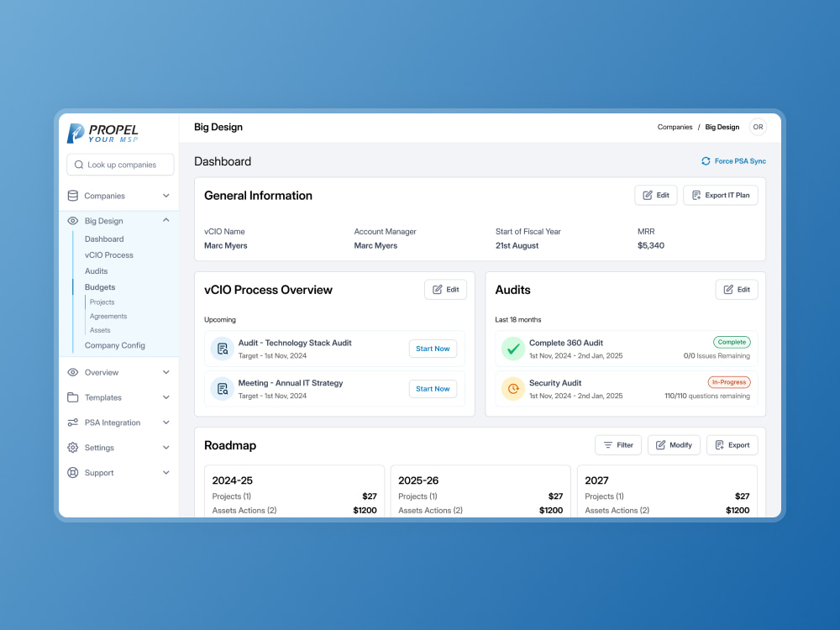The width and height of the screenshot is (840, 630).
Task: Click the OR user avatar
Action: pyautogui.click(x=758, y=127)
